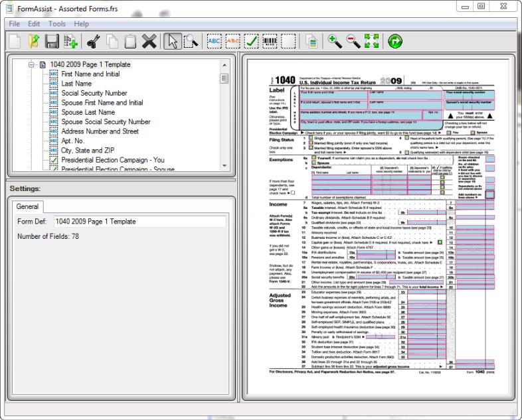Click the field icon beside Last Name
Image resolution: width=522 pixels, height=420 pixels.
(x=54, y=84)
